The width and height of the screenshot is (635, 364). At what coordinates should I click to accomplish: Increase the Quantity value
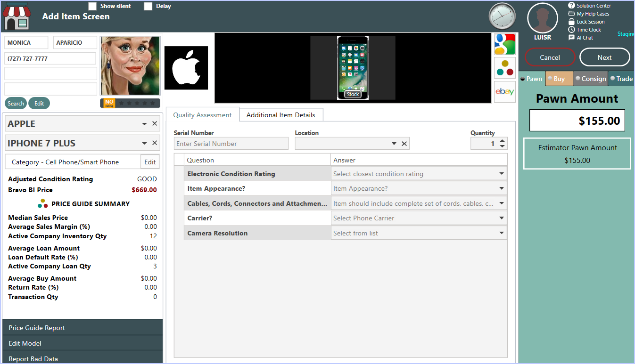click(503, 141)
